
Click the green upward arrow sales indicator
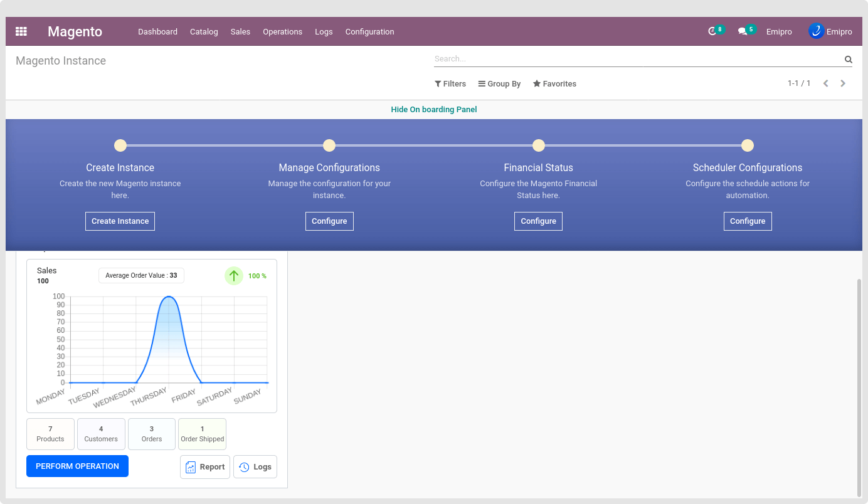(234, 276)
